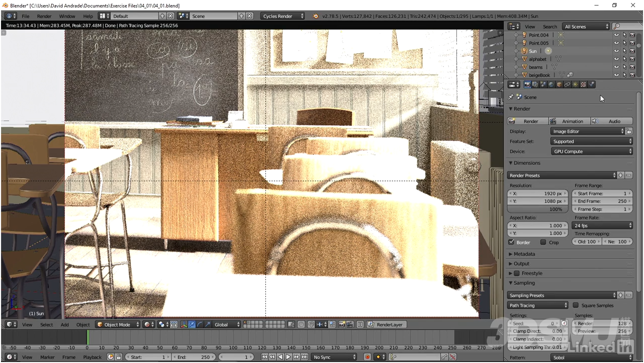
Task: Play the animation in reverse
Action: tap(280, 357)
